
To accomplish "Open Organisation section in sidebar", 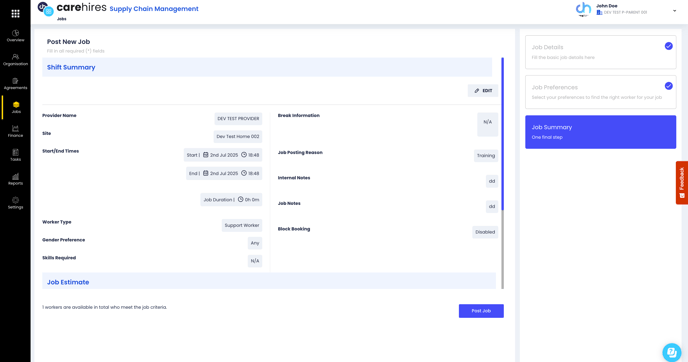I will 15,60.
